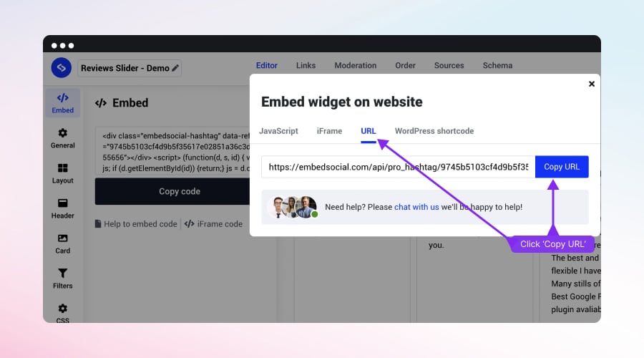Open the Header sidebar section

click(x=62, y=208)
